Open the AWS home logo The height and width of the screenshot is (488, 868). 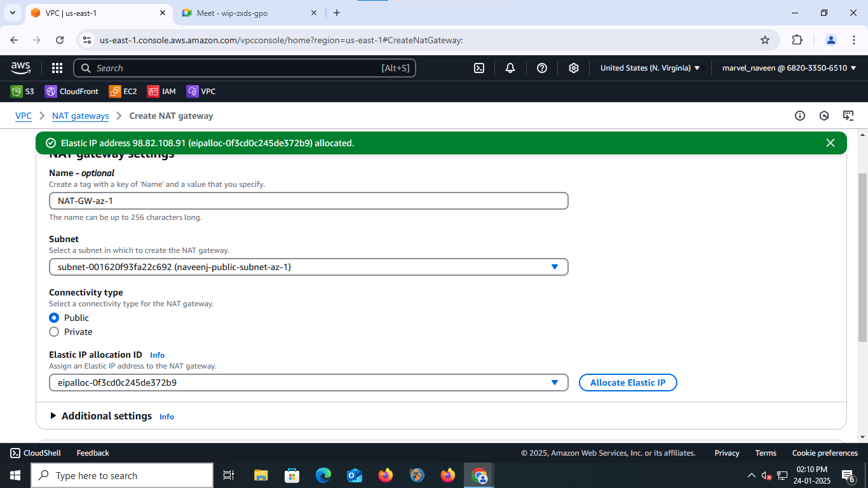(21, 68)
